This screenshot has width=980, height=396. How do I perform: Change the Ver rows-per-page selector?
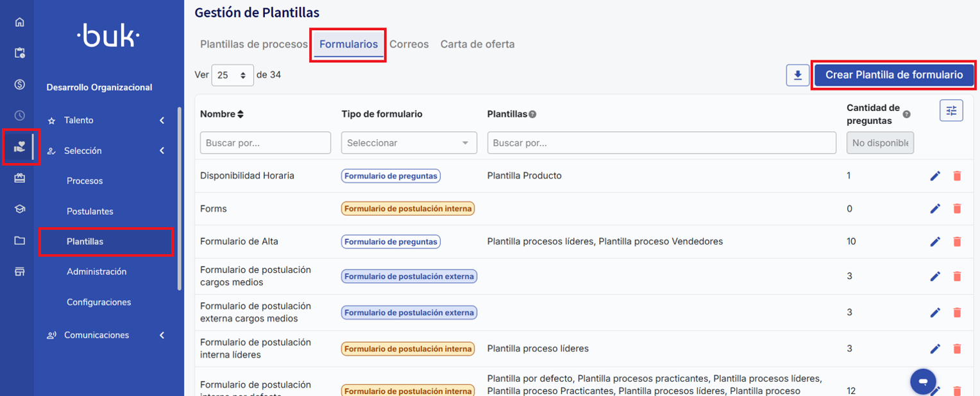[232, 75]
